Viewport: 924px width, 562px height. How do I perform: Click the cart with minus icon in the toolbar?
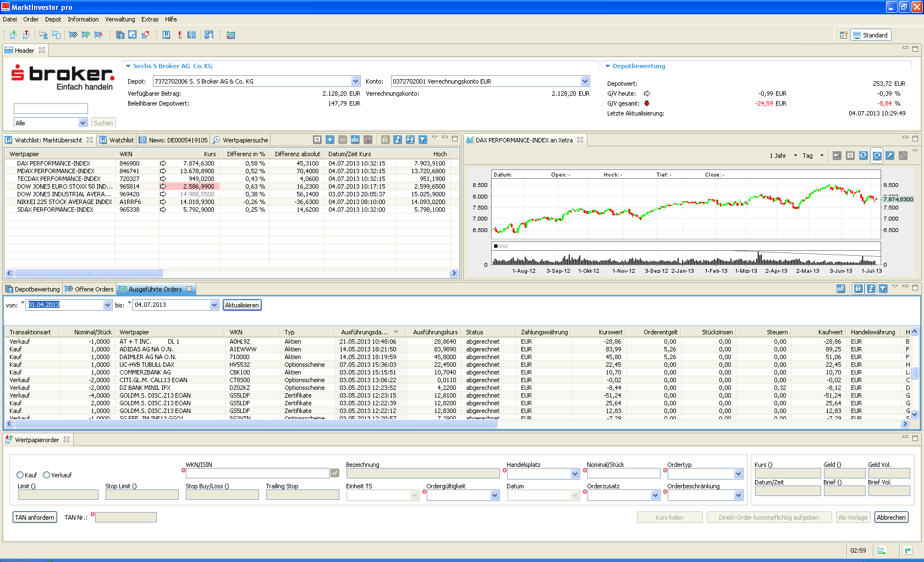[x=98, y=35]
